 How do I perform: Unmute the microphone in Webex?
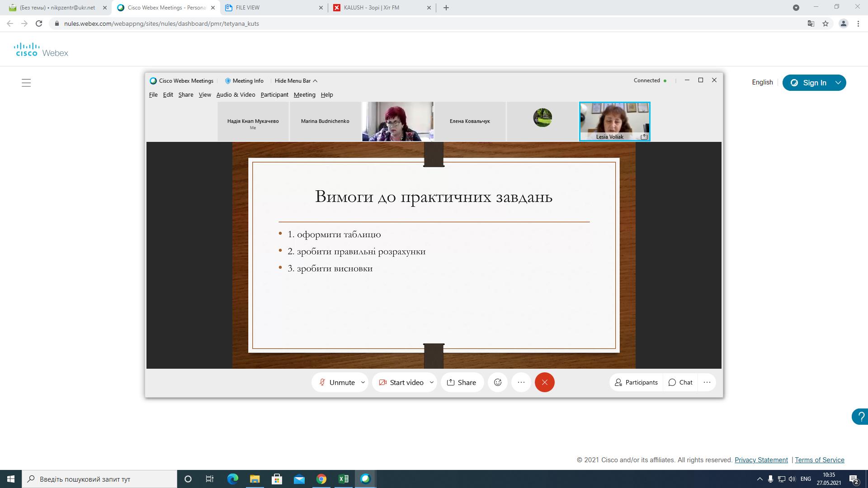tap(337, 382)
